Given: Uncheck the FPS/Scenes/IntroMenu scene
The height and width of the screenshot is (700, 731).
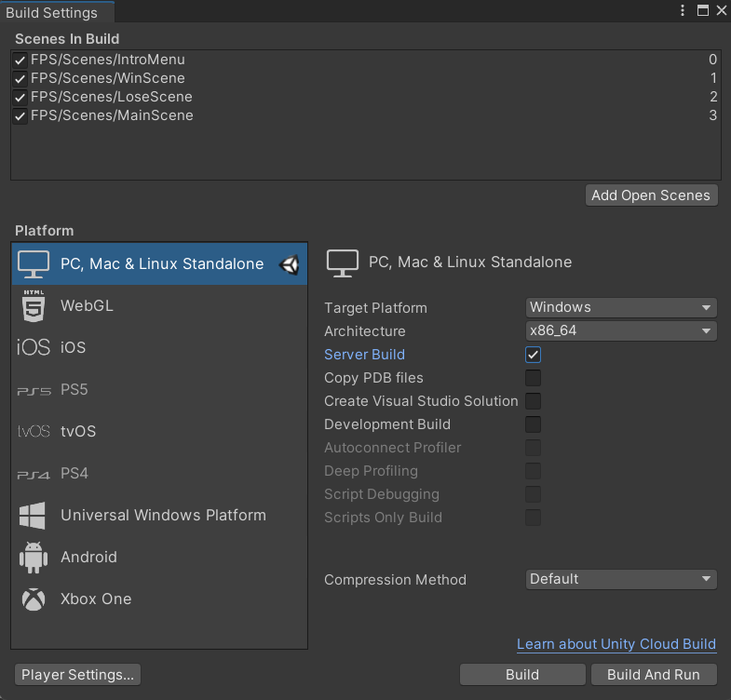Looking at the screenshot, I should click(x=20, y=60).
